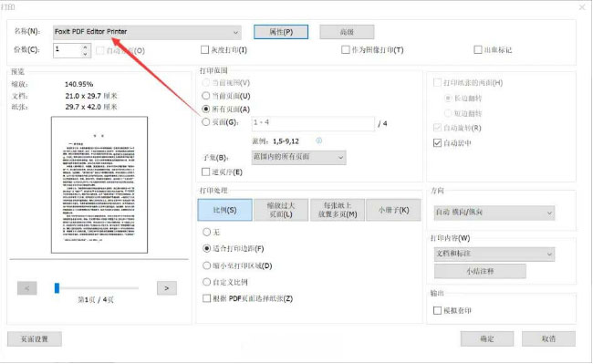The height and width of the screenshot is (364, 593).
Task: Click the page range field showing 1 - 4
Action: 313,123
